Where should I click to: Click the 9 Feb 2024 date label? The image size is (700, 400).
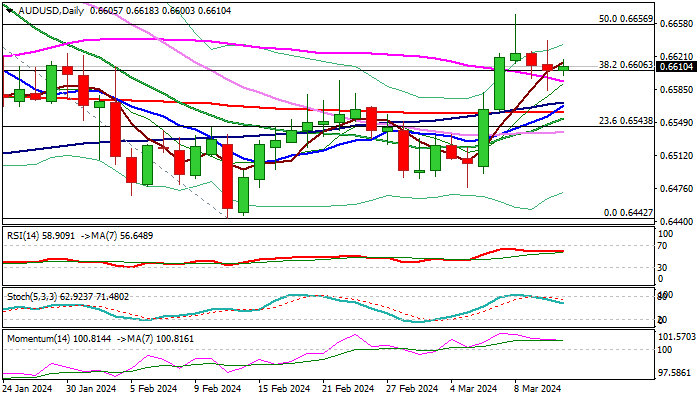point(219,389)
